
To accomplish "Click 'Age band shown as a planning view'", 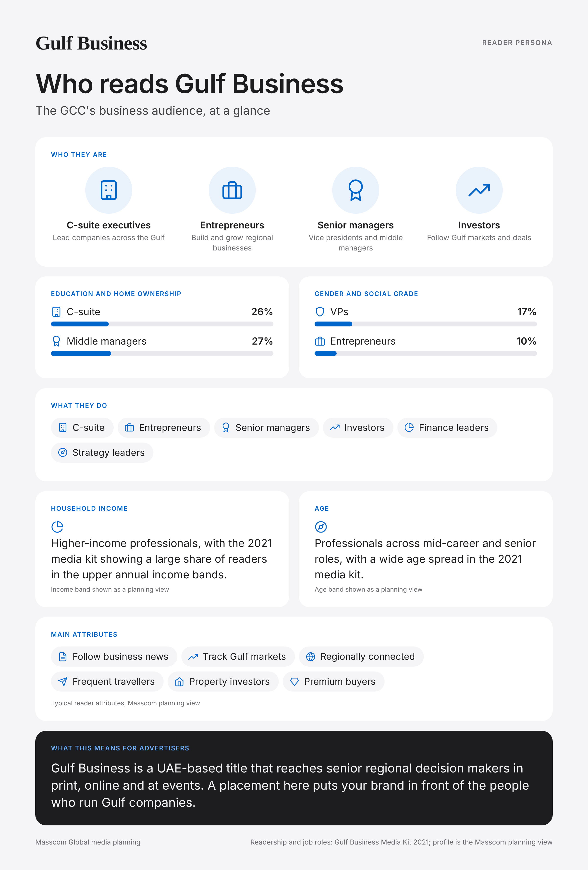I will tap(368, 589).
